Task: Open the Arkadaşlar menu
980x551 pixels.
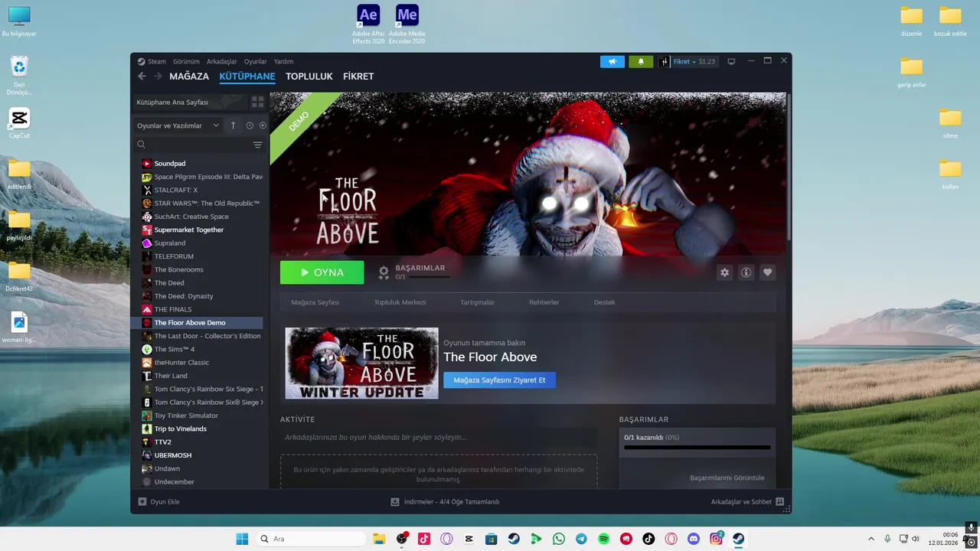Action: (222, 61)
